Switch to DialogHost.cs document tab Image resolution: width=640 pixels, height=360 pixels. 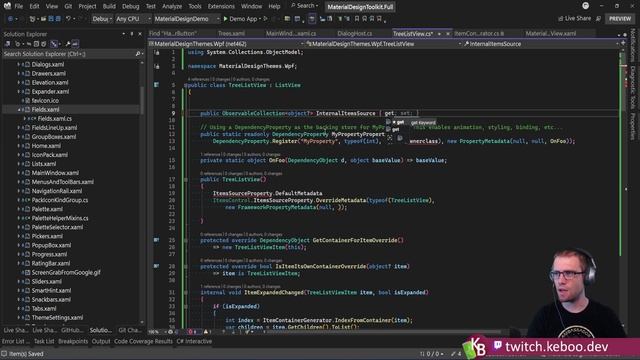[x=355, y=34]
